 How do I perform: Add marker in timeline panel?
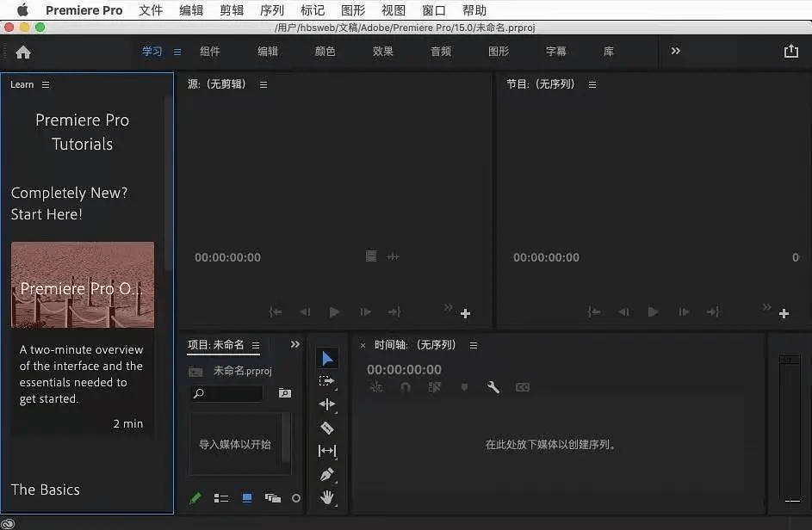(464, 387)
